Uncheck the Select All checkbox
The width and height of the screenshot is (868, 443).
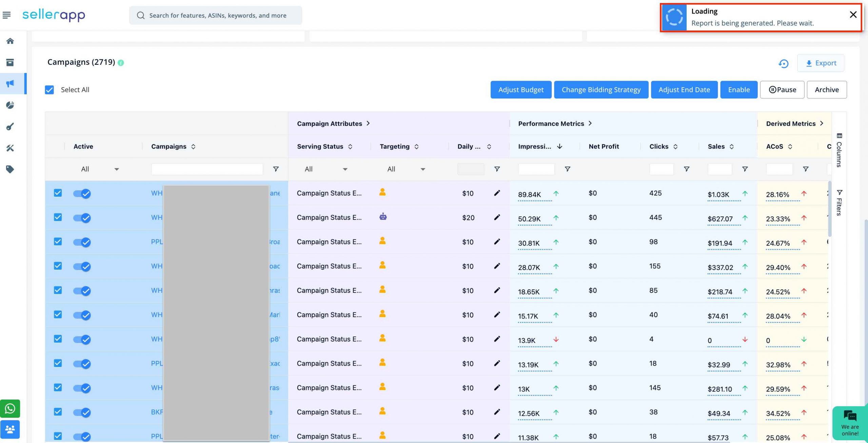50,90
